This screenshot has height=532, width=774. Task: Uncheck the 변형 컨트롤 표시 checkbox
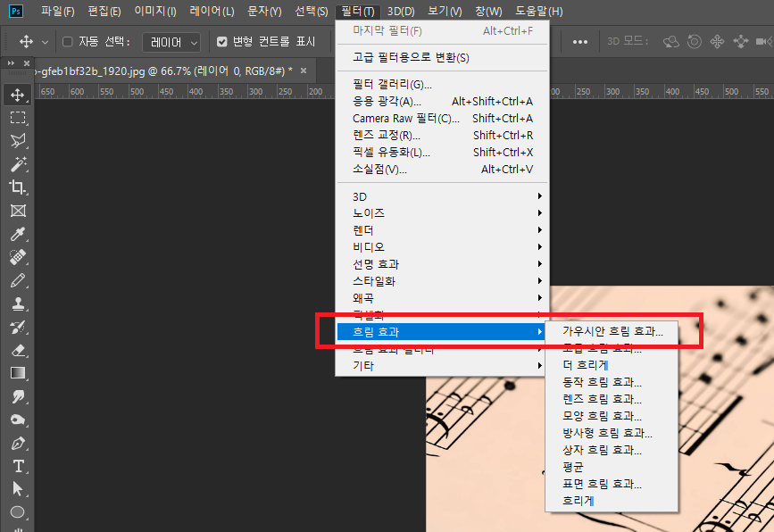pyautogui.click(x=222, y=42)
